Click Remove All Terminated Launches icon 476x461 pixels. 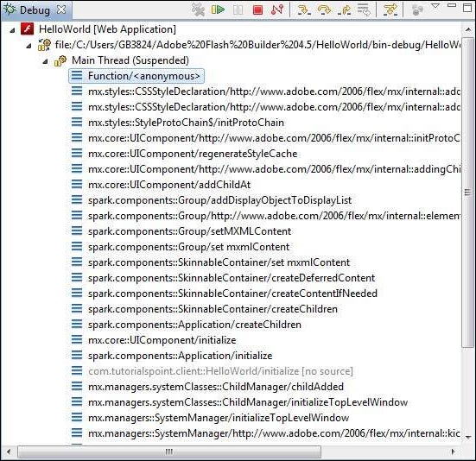[x=198, y=9]
